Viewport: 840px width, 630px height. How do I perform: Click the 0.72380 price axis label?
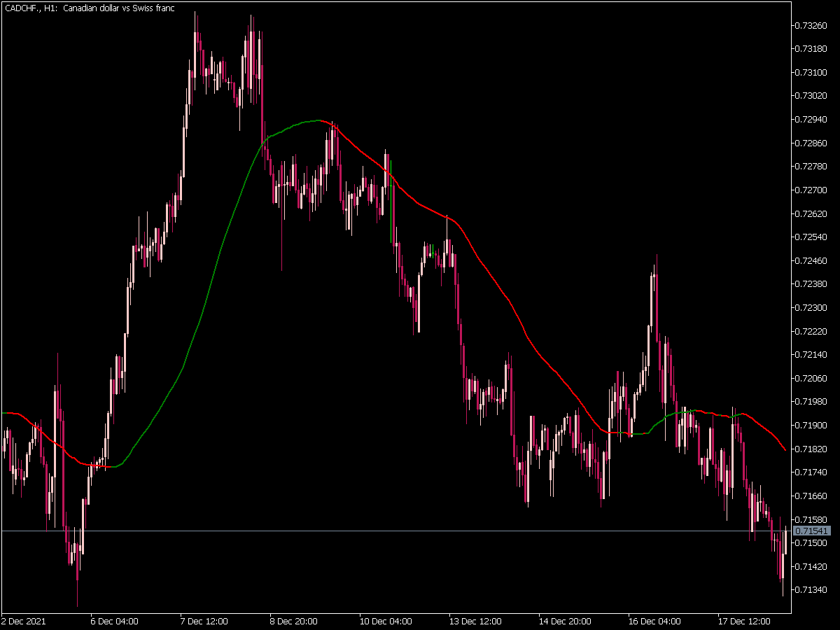[x=810, y=284]
